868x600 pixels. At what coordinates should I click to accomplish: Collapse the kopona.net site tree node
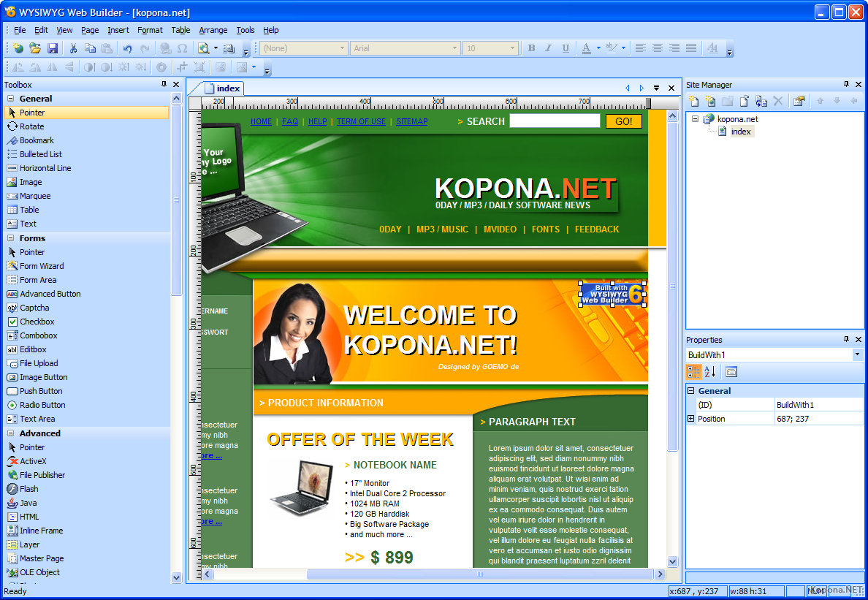[696, 118]
